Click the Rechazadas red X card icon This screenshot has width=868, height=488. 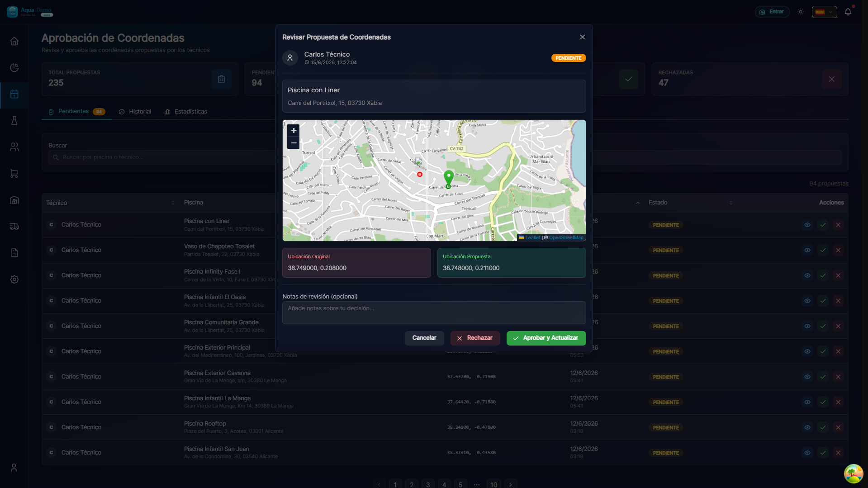point(831,79)
